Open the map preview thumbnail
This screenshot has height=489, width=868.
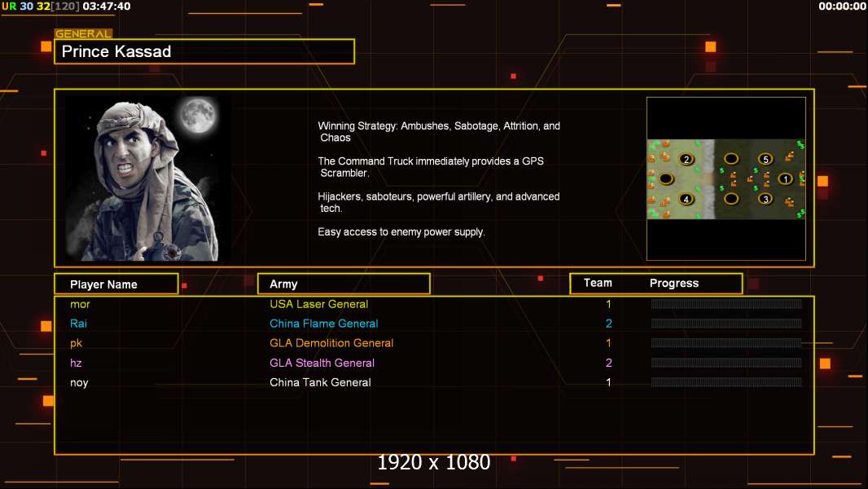point(726,178)
